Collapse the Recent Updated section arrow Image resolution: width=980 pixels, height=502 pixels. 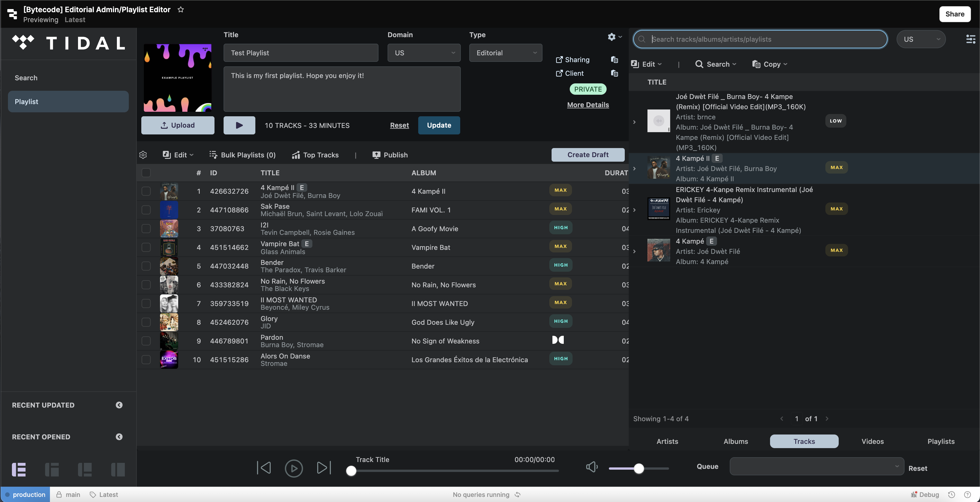119,405
